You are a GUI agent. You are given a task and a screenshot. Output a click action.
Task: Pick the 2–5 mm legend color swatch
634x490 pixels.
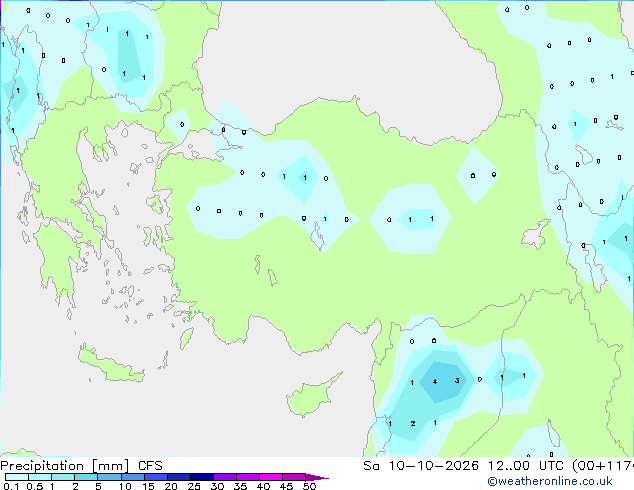click(86, 477)
